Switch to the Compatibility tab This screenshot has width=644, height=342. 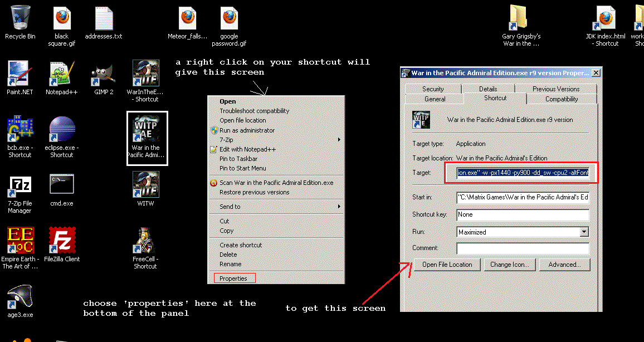[562, 99]
